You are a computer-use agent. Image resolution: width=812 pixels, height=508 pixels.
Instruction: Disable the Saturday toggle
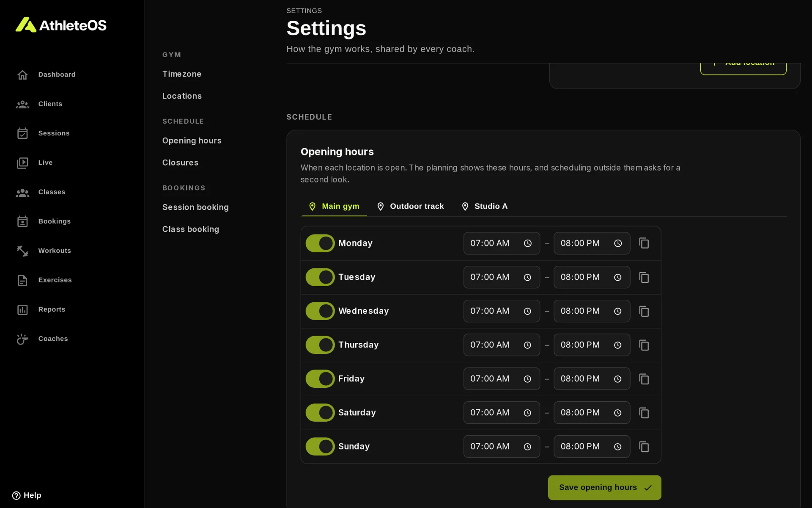point(320,413)
